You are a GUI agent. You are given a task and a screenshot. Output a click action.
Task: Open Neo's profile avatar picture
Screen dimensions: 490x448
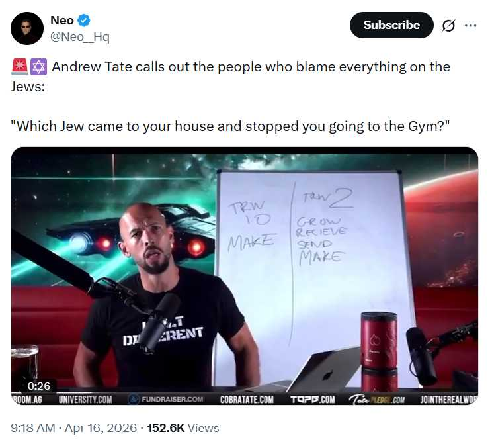tap(27, 28)
